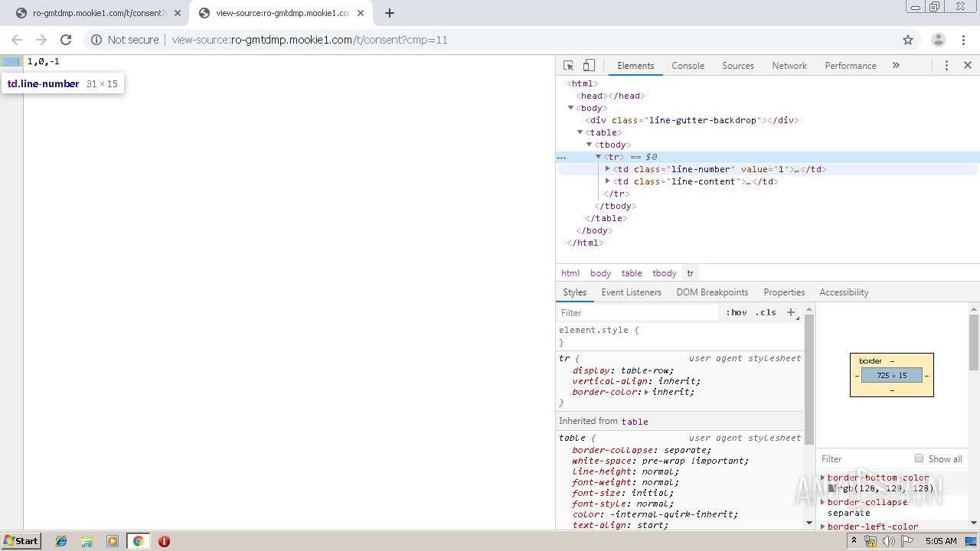Image resolution: width=980 pixels, height=551 pixels.
Task: Close the DevTools panel
Action: click(967, 66)
